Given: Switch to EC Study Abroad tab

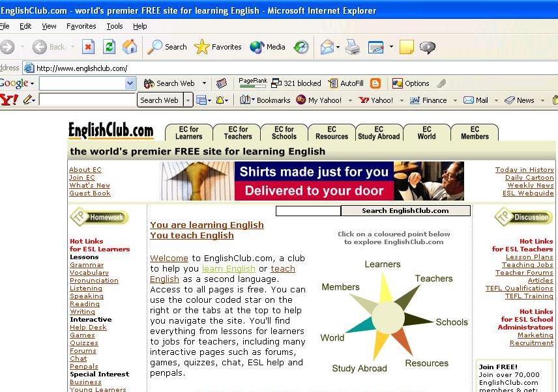Looking at the screenshot, I should tap(379, 133).
